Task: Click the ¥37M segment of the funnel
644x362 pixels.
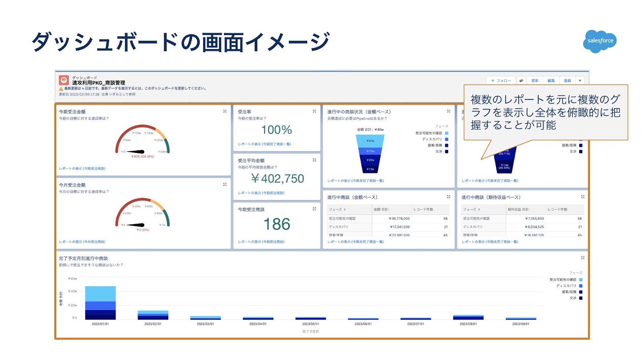Action: pyautogui.click(x=370, y=141)
